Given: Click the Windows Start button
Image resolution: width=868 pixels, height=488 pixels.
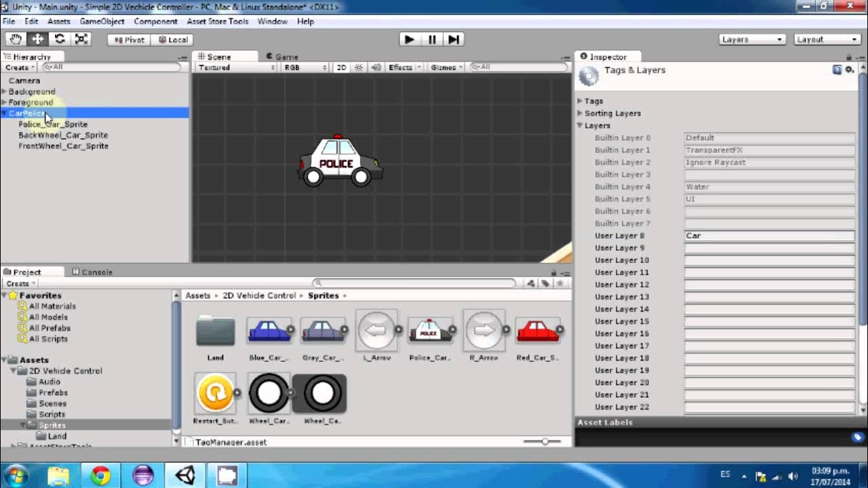Looking at the screenshot, I should (16, 476).
